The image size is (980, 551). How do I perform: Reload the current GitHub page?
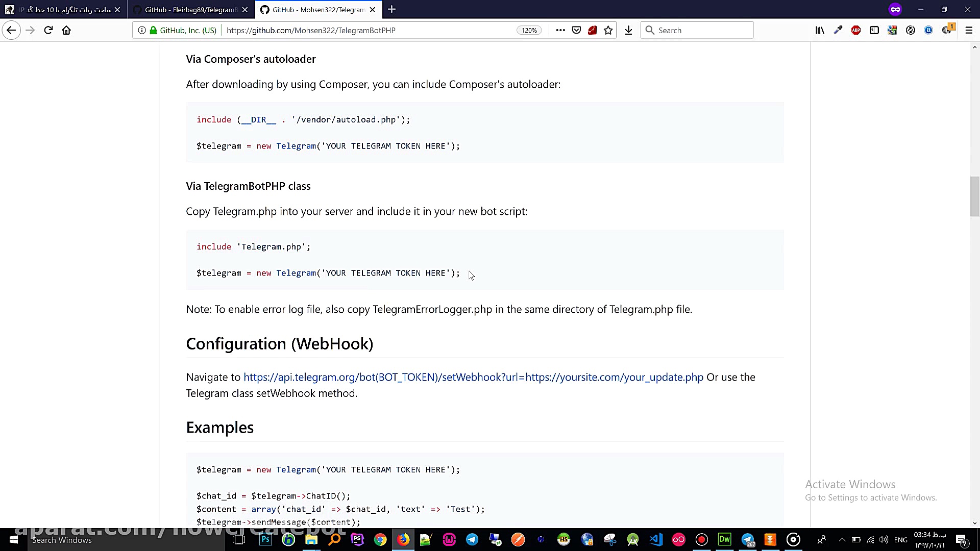click(x=48, y=30)
